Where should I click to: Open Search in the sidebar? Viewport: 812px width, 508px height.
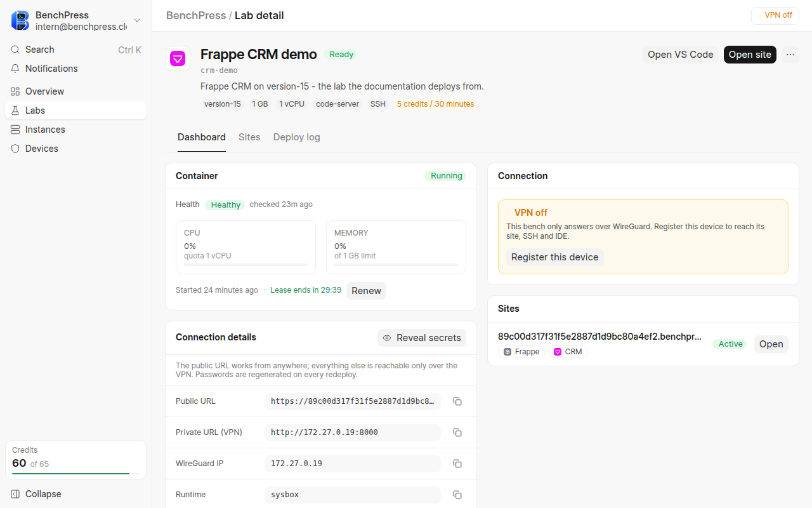click(x=75, y=50)
